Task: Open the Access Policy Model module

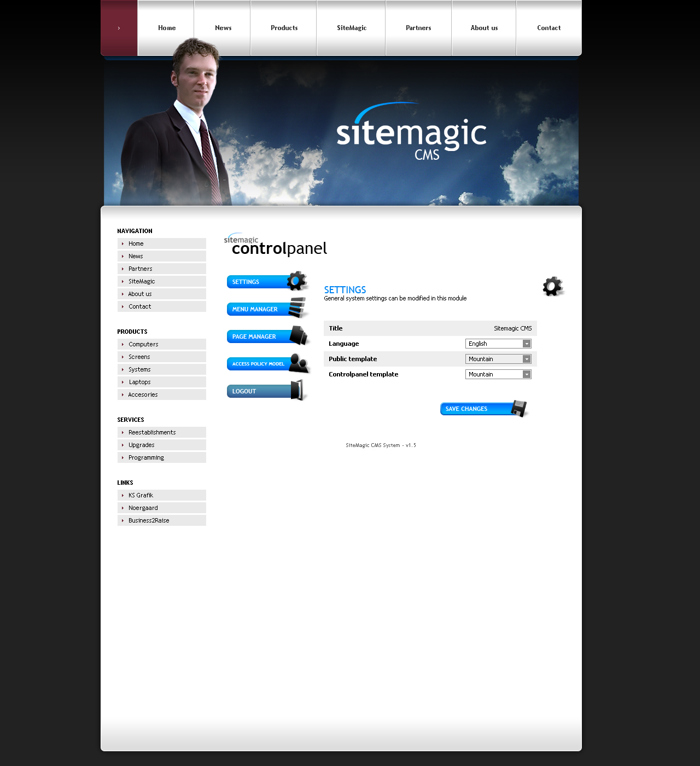Action: [269, 363]
